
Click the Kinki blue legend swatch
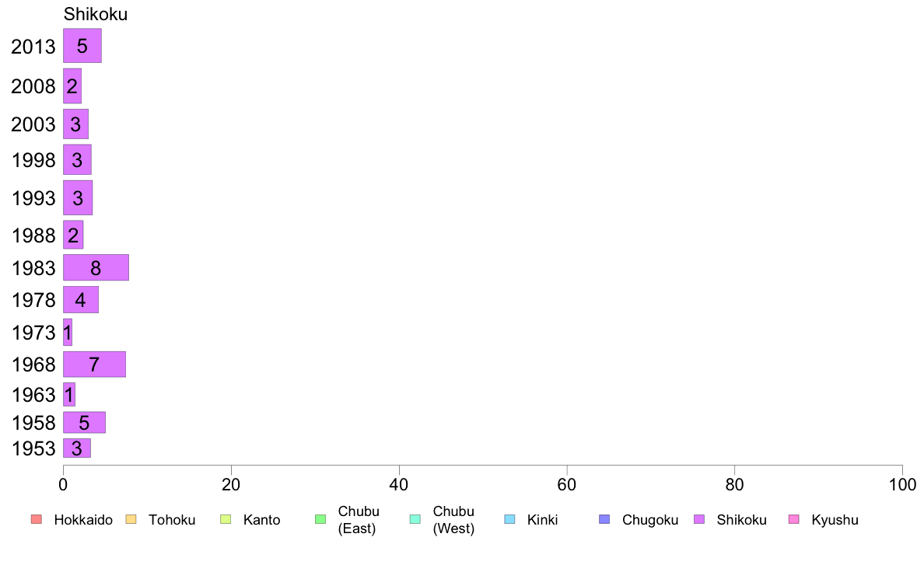coord(509,519)
